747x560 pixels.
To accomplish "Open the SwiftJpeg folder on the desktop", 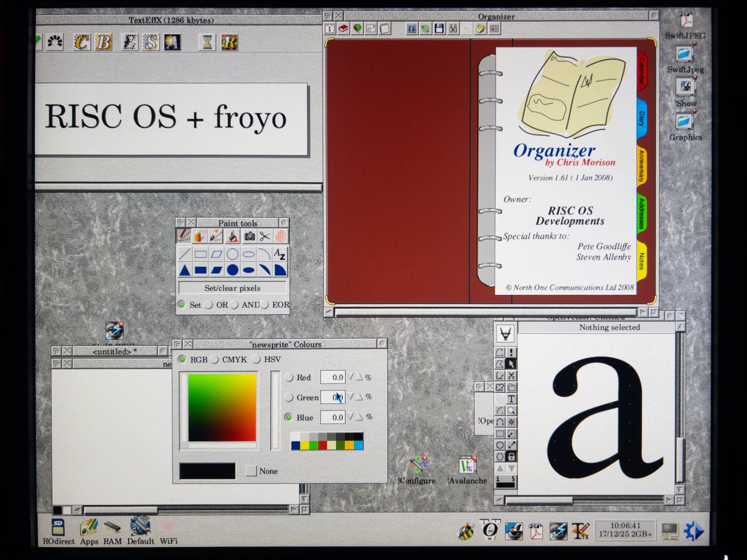I will 685,59.
